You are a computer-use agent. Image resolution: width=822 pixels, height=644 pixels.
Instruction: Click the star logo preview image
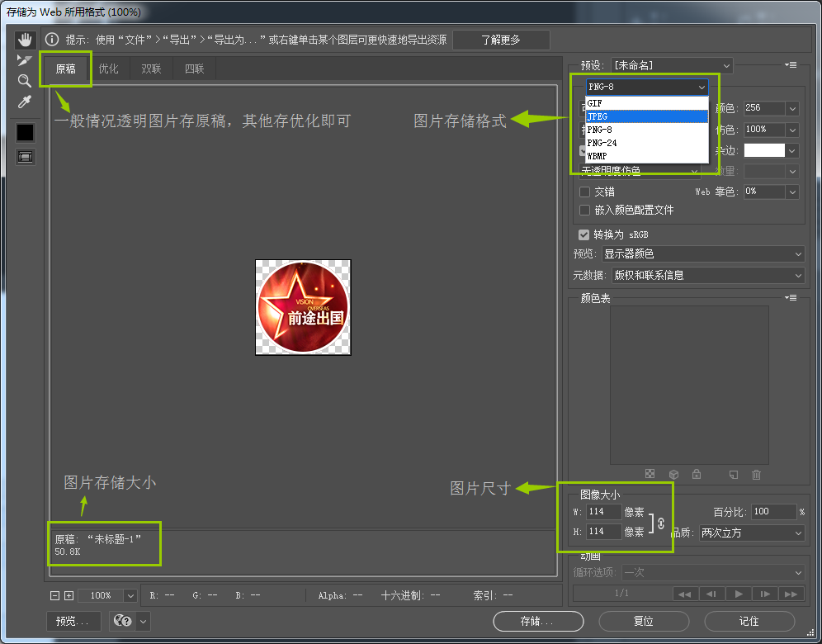[x=303, y=307]
